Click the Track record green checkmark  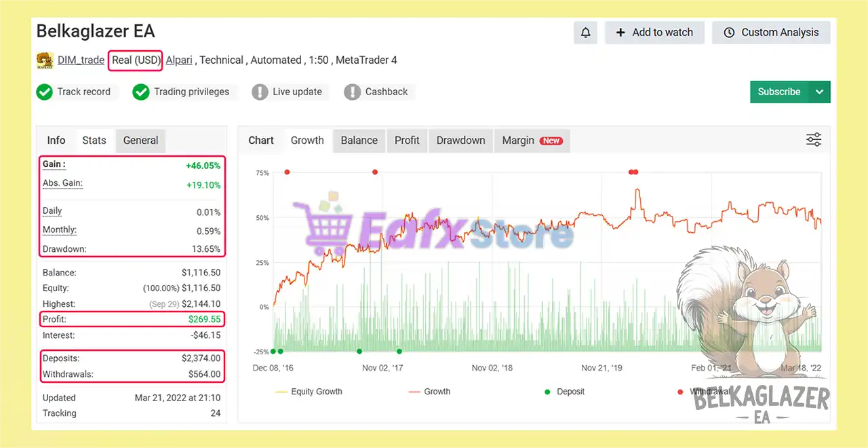tap(45, 92)
